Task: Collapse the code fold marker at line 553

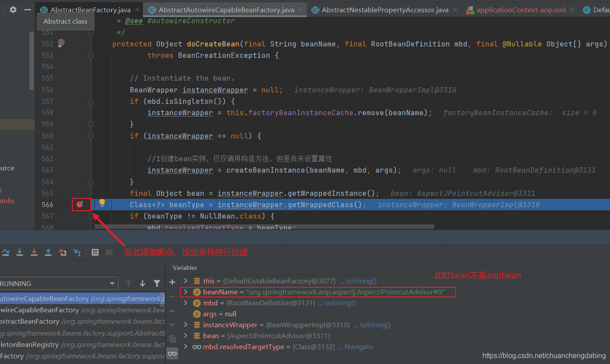Action: pos(91,56)
